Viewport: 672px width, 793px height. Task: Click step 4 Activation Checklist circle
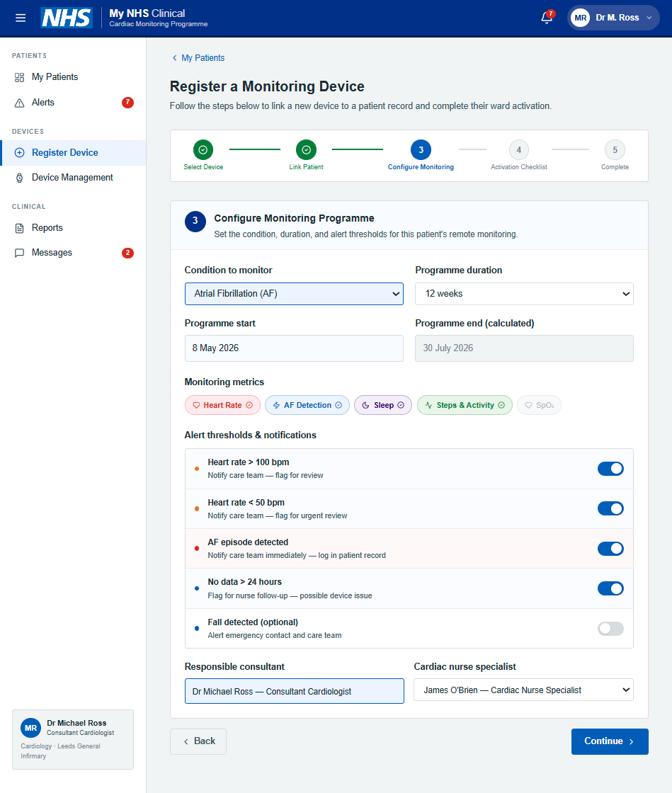pos(519,149)
